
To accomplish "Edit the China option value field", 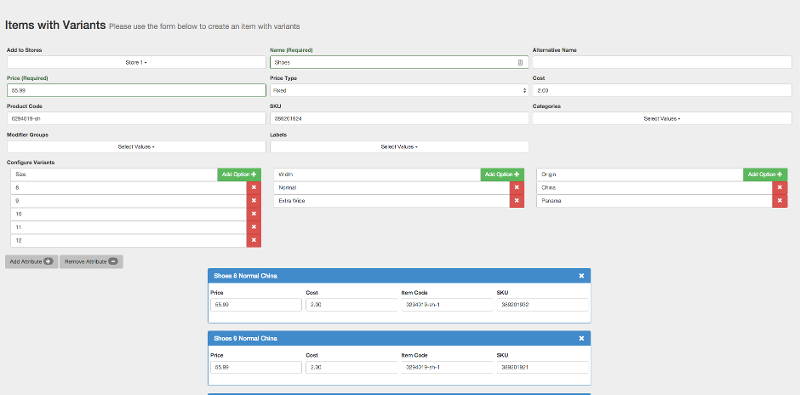I will [x=655, y=187].
